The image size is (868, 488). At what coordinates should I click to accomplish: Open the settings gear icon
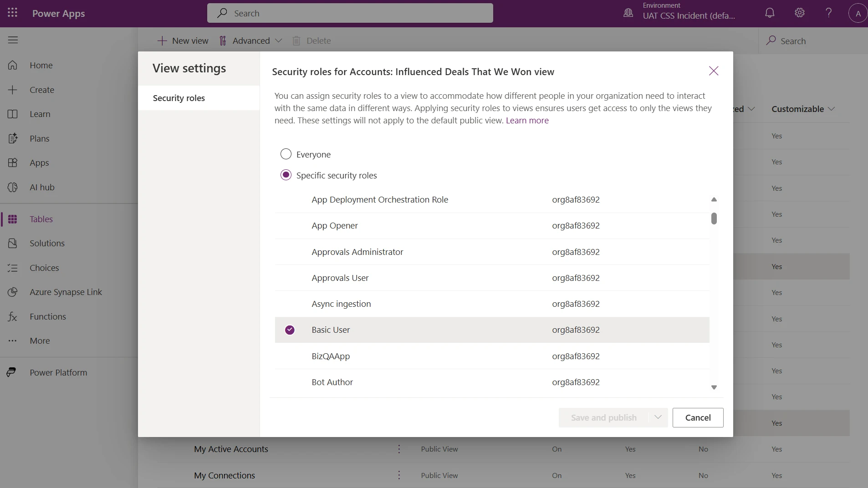pos(799,13)
